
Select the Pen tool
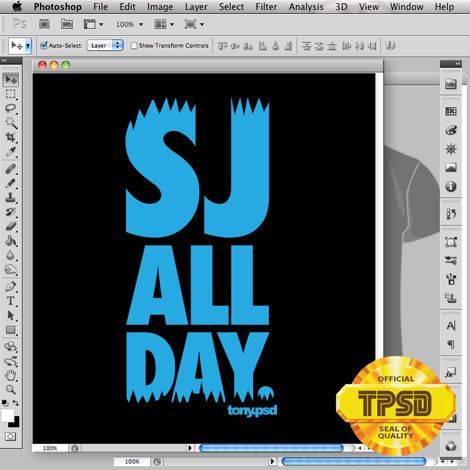point(11,286)
